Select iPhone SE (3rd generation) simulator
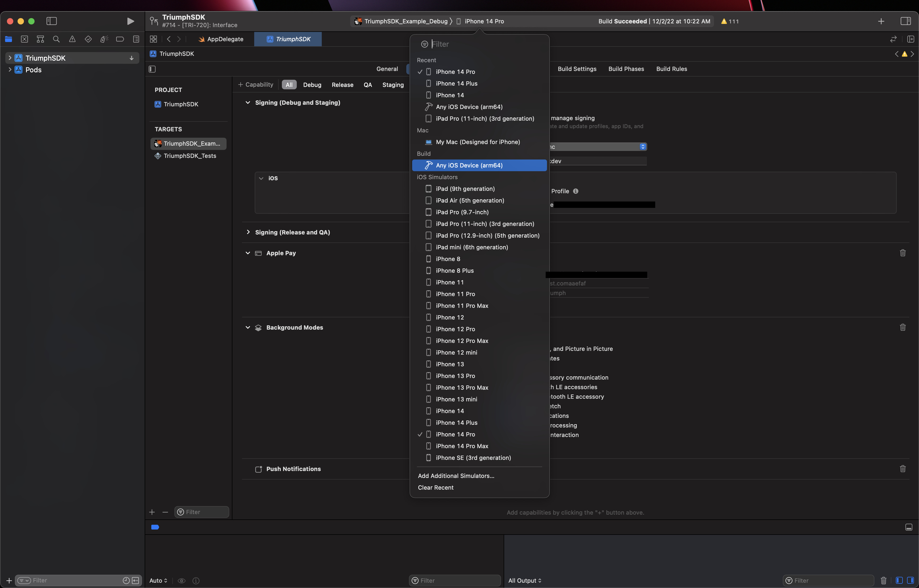919x588 pixels. pos(479,458)
